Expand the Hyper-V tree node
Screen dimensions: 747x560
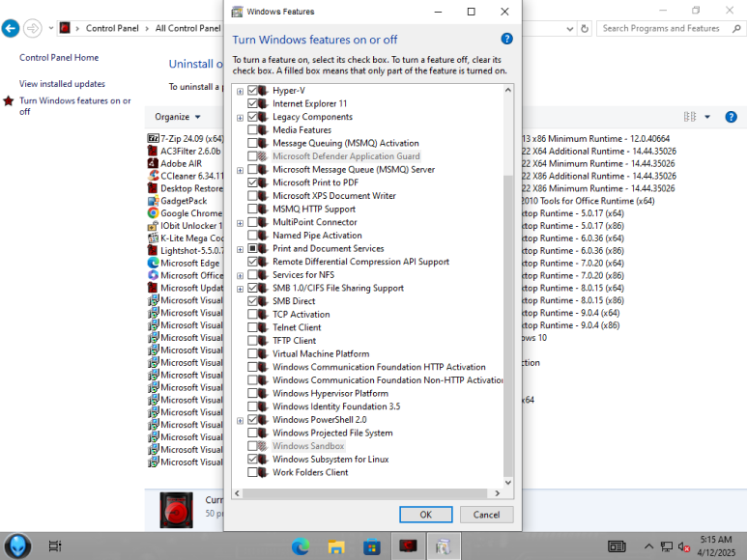coord(240,92)
